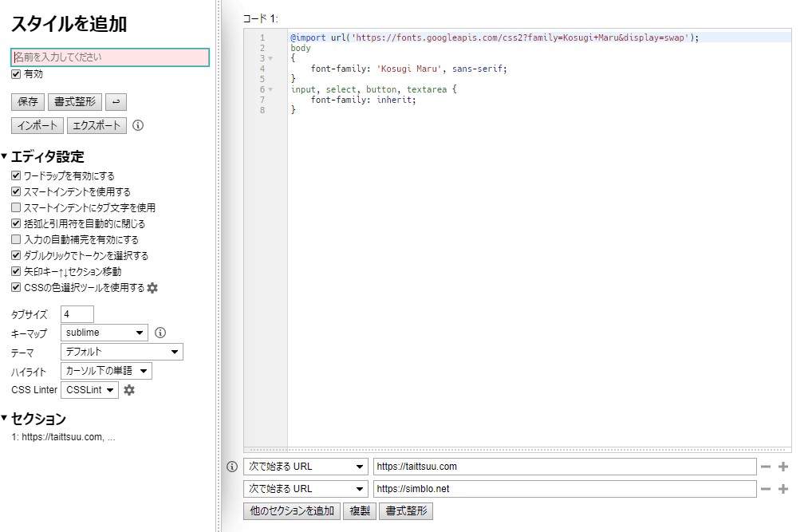Click the 保存 button
Viewport: 812px width, 532px height.
(x=28, y=101)
